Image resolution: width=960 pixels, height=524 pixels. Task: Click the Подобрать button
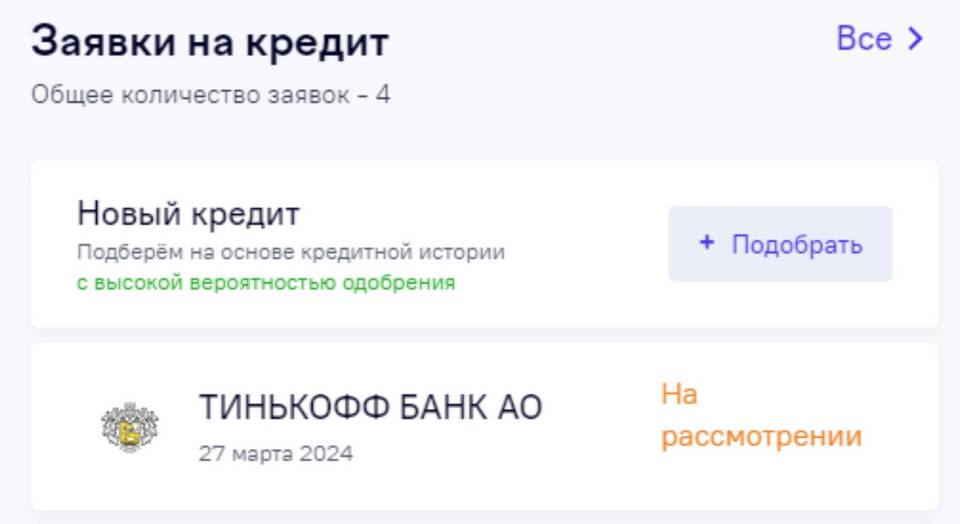pyautogui.click(x=780, y=244)
